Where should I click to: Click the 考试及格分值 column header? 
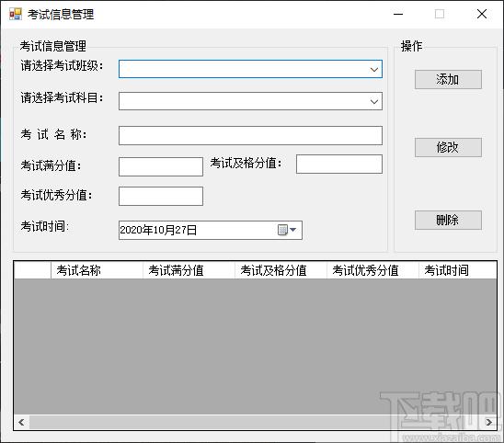281,270
